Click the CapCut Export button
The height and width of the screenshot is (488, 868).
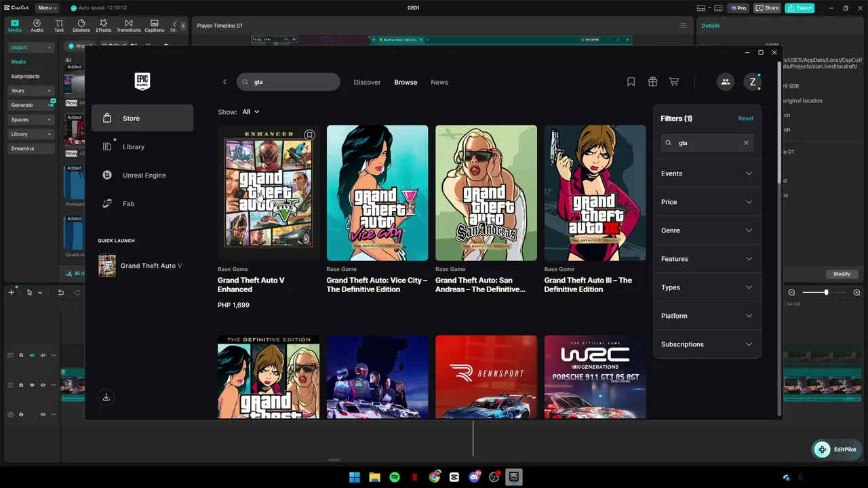(x=800, y=8)
